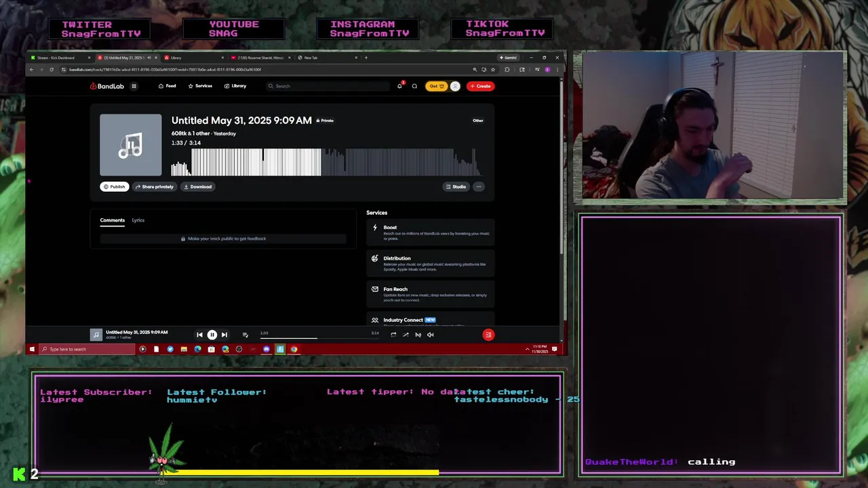Open the track in Studio
The height and width of the screenshot is (488, 868).
[x=456, y=186]
